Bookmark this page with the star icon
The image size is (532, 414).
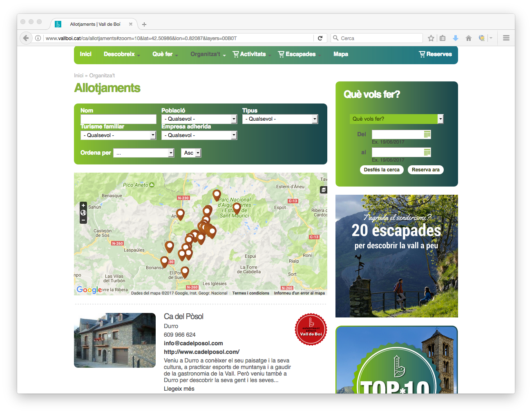(x=431, y=38)
